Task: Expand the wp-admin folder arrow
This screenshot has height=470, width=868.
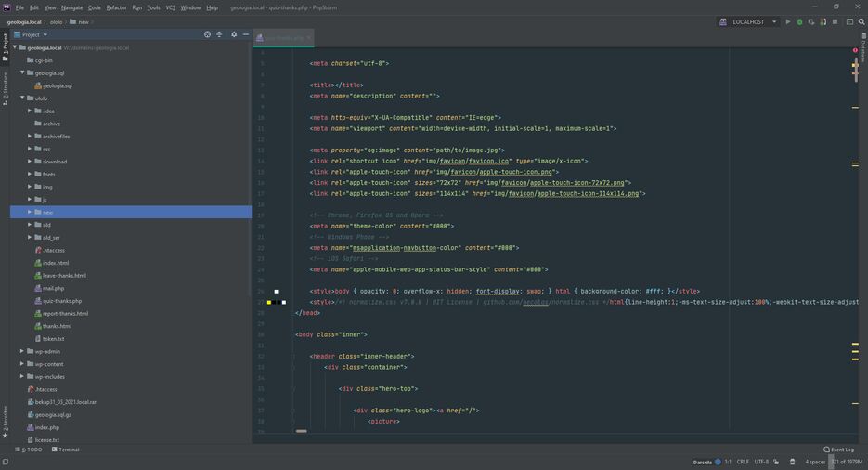Action: (22, 351)
